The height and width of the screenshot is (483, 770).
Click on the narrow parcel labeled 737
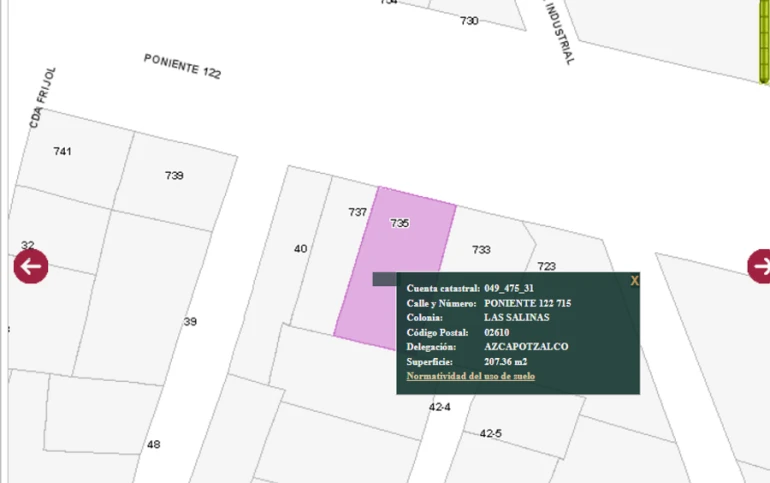[356, 213]
